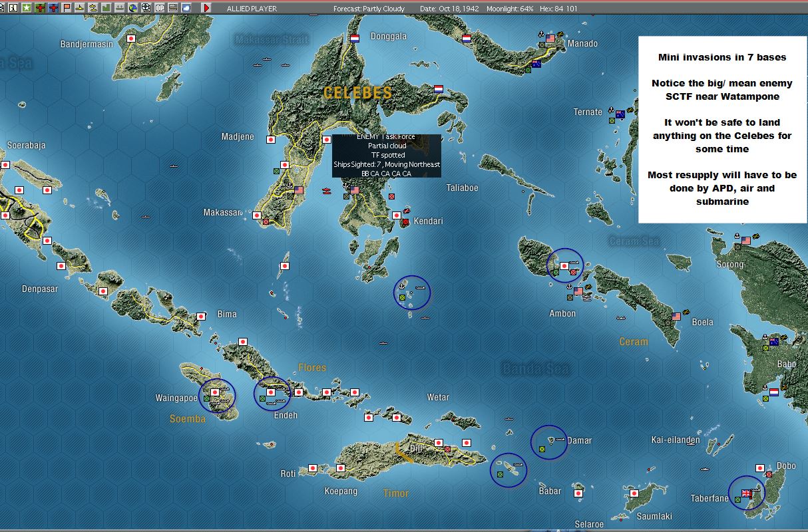
Task: Select the Dutch flag base south of Babo
Action: click(x=774, y=392)
